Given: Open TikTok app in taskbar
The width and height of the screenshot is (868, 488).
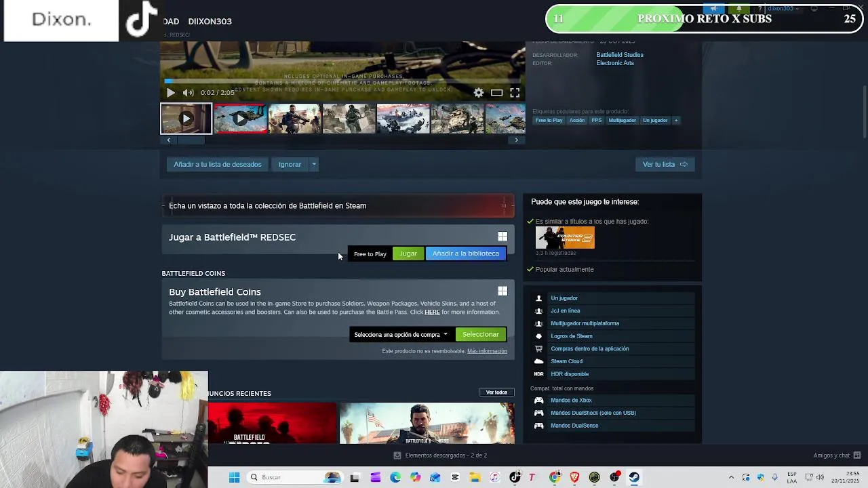Looking at the screenshot, I should click(515, 477).
